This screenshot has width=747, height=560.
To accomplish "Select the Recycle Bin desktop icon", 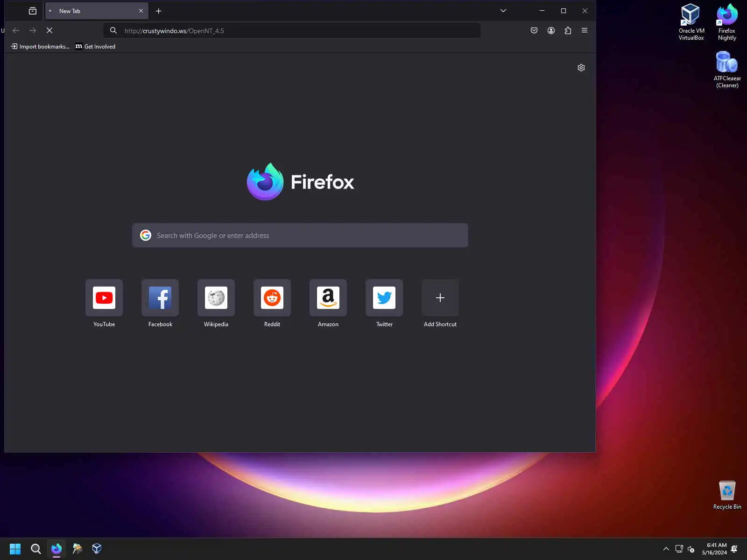I will [x=727, y=495].
